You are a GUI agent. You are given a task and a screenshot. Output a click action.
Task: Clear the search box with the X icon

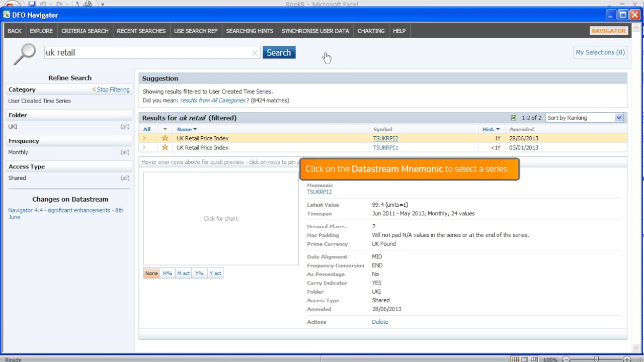[x=255, y=53]
